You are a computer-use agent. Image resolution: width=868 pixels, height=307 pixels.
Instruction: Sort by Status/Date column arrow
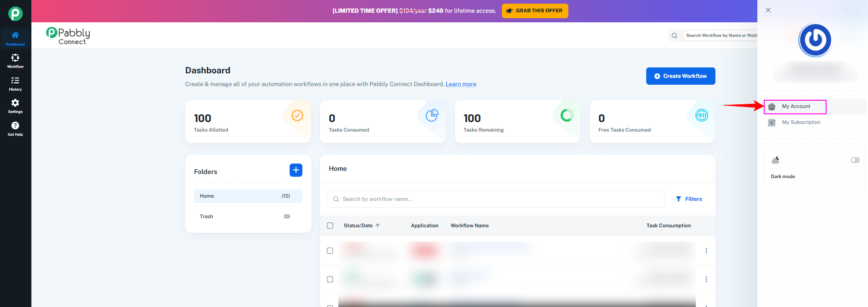pos(378,225)
